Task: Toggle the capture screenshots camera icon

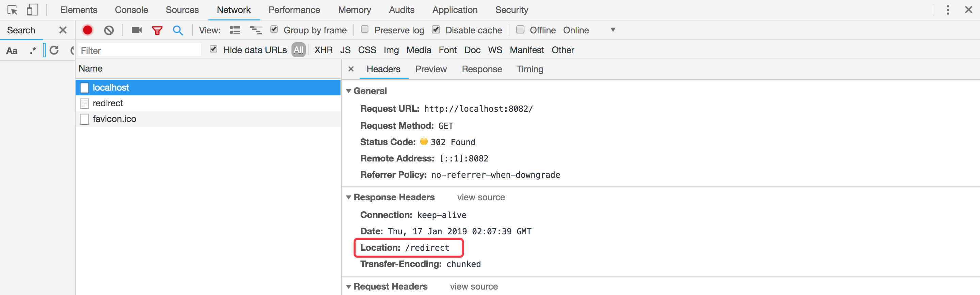Action: click(x=137, y=30)
